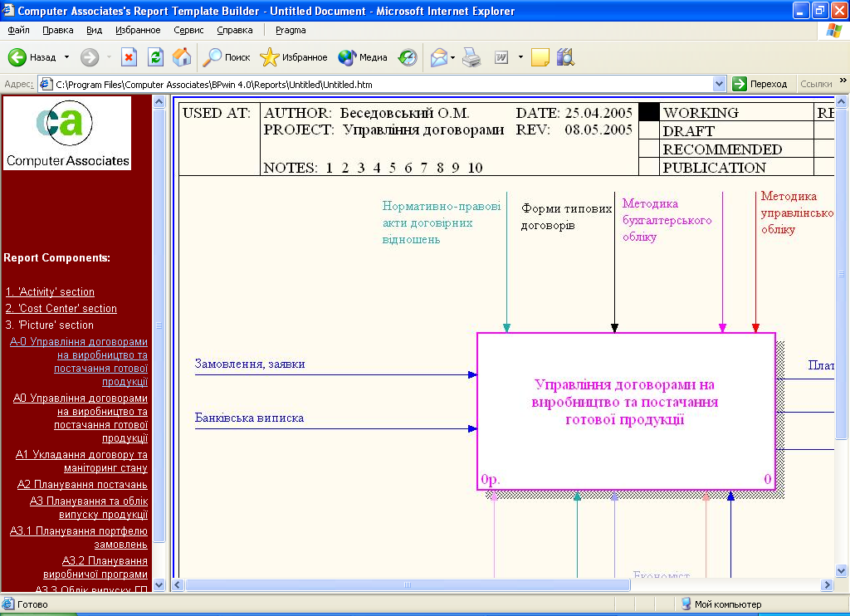The height and width of the screenshot is (616, 850).
Task: Click the DRAFT status box
Action: (649, 130)
